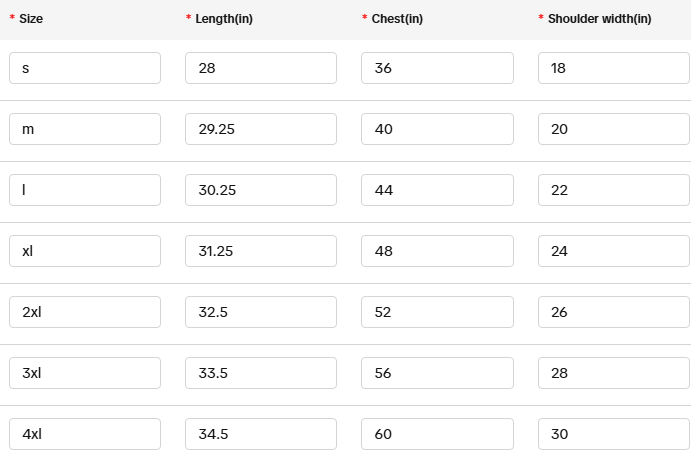Click the Size field containing "m"
The width and height of the screenshot is (691, 461).
(x=85, y=129)
